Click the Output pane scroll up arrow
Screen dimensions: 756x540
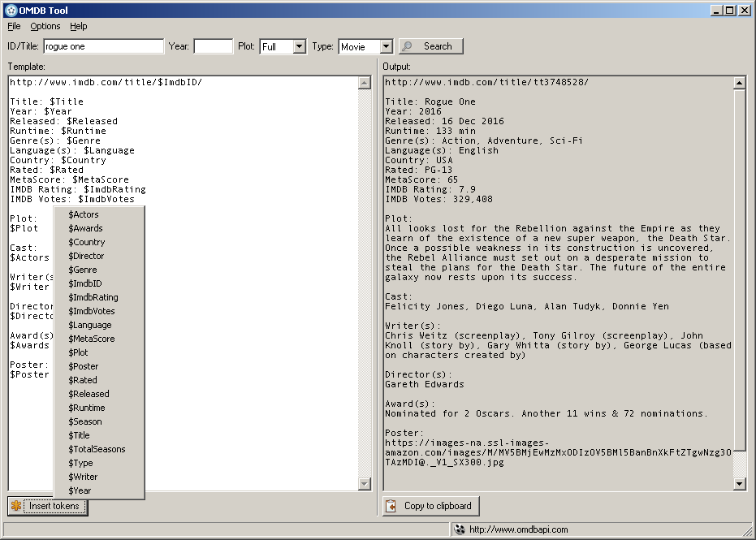[x=739, y=83]
